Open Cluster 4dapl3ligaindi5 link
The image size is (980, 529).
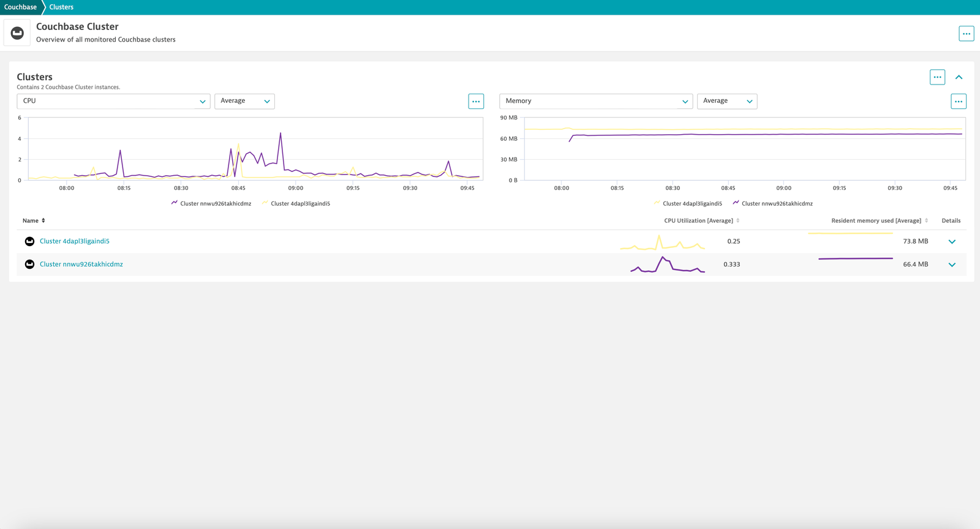75,241
